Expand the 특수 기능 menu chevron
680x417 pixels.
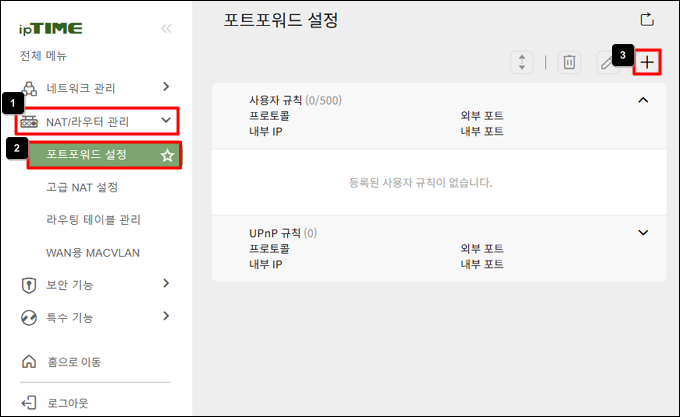[166, 318]
